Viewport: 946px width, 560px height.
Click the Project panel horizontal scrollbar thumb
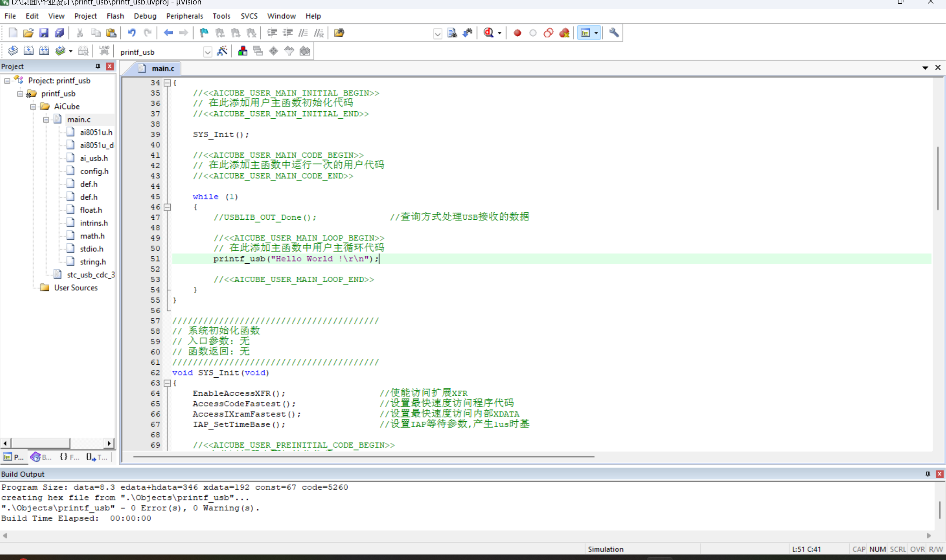pos(40,443)
